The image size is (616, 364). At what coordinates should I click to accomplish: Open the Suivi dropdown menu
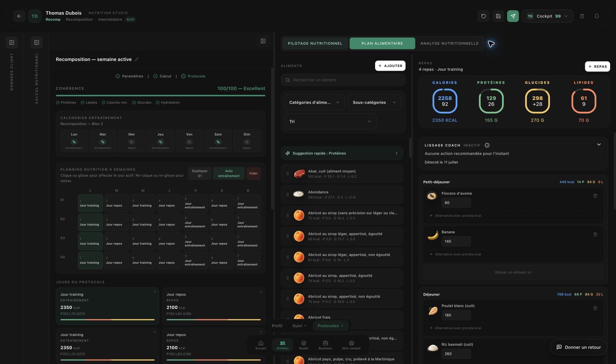point(299,326)
